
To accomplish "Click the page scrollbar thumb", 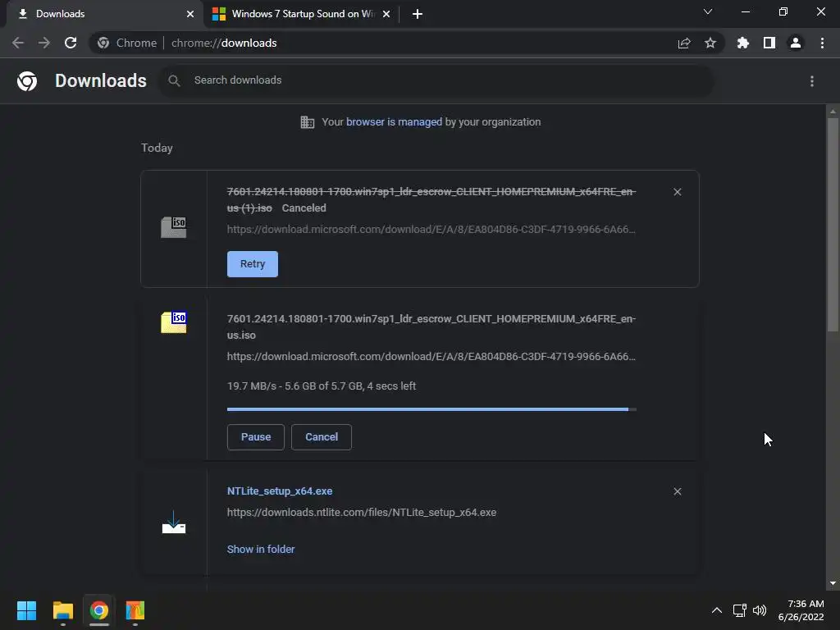I will (x=833, y=225).
